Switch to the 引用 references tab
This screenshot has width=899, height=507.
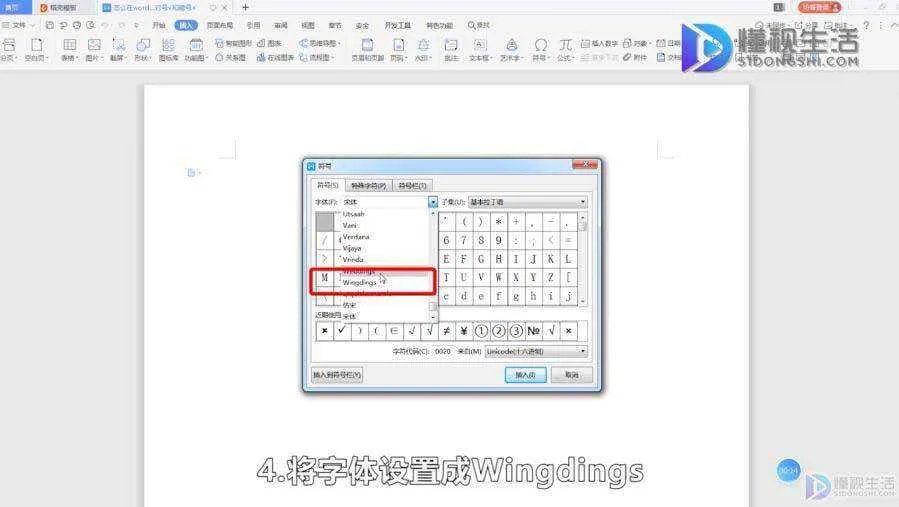(253, 25)
